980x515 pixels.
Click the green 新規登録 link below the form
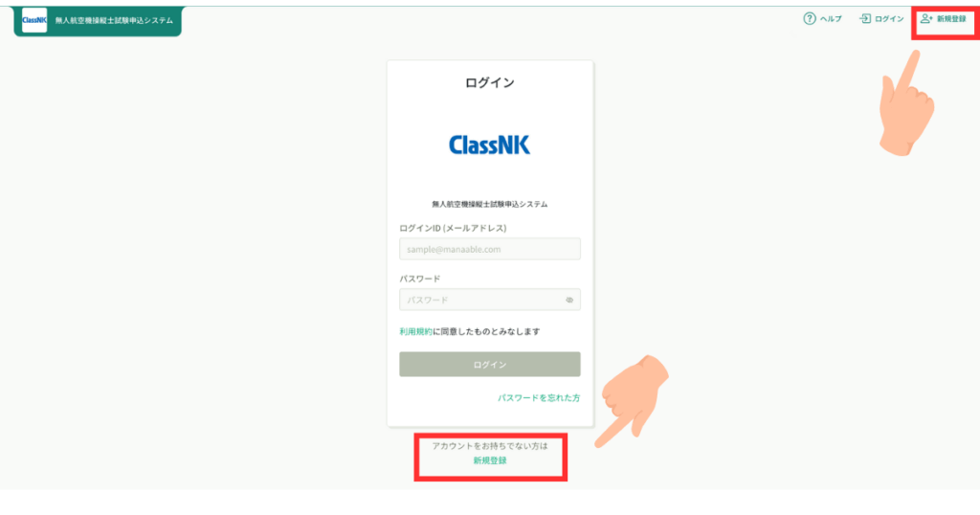click(x=490, y=460)
